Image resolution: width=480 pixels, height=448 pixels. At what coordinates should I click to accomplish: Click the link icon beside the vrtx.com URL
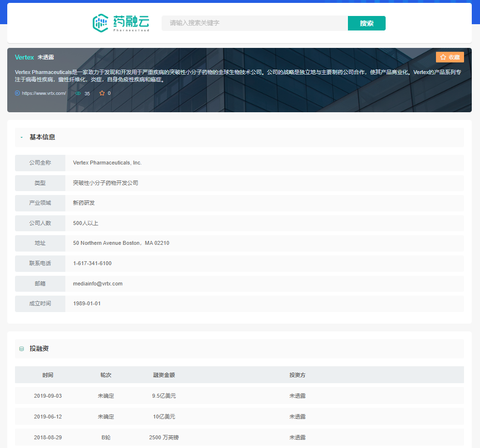17,93
